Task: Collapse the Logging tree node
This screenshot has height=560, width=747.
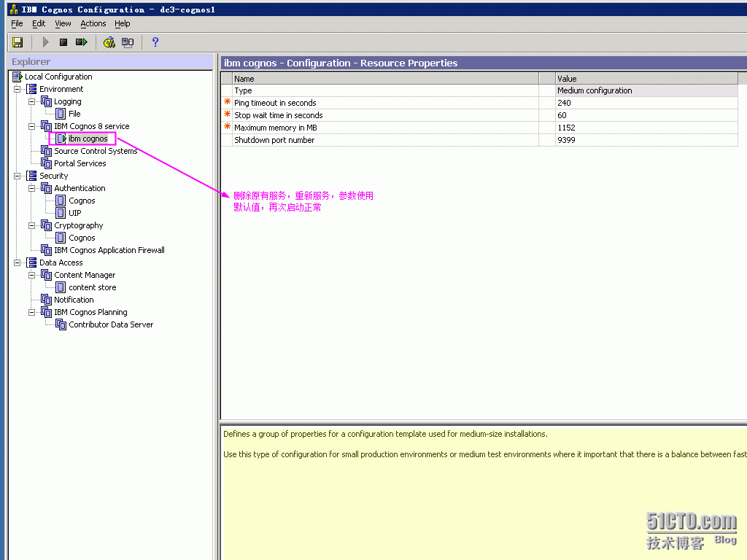Action: coord(31,101)
